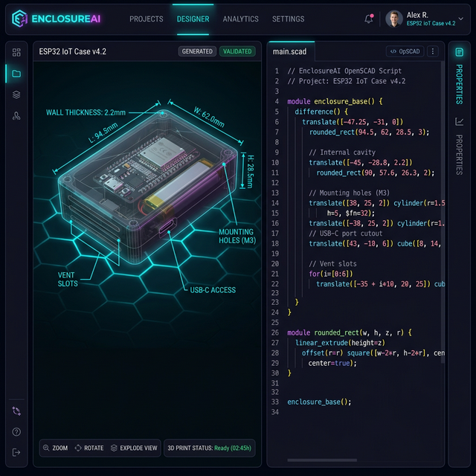Image resolution: width=476 pixels, height=476 pixels.
Task: Select the main.scad file tab
Action: pos(289,51)
